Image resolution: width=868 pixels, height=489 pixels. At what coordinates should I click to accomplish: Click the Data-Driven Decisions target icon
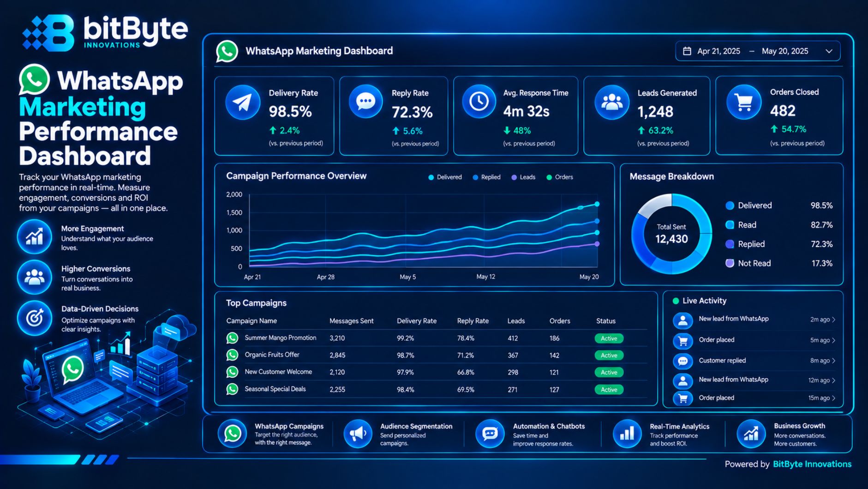click(x=34, y=318)
